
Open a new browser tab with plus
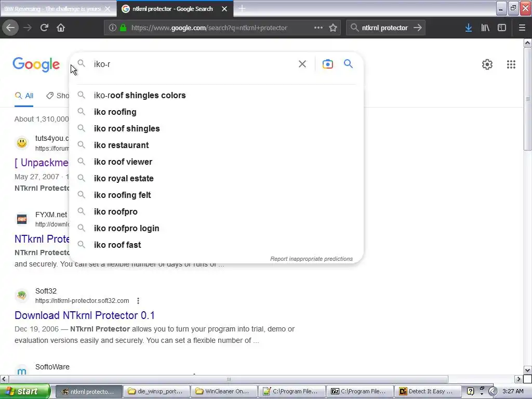pos(242,8)
